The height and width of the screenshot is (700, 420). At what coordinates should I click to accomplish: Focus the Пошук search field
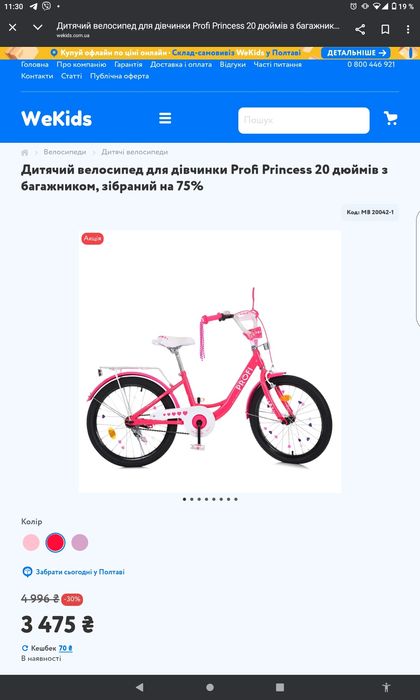tap(304, 121)
